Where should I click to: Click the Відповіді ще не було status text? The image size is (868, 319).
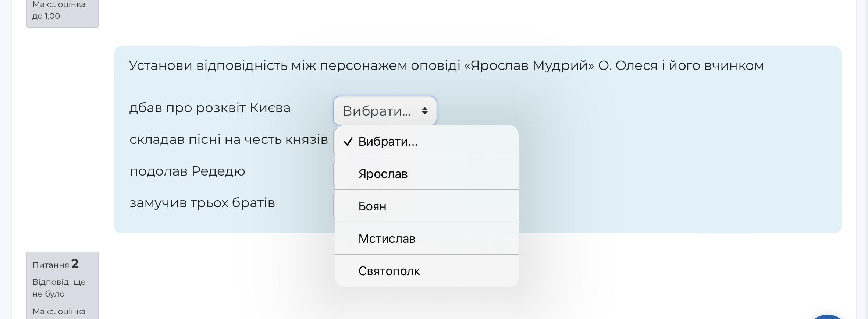tap(59, 288)
